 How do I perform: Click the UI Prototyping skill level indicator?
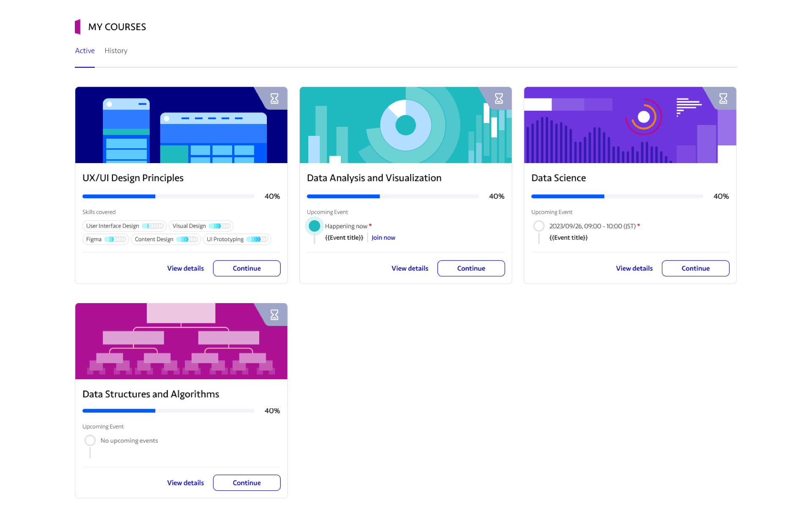(257, 239)
